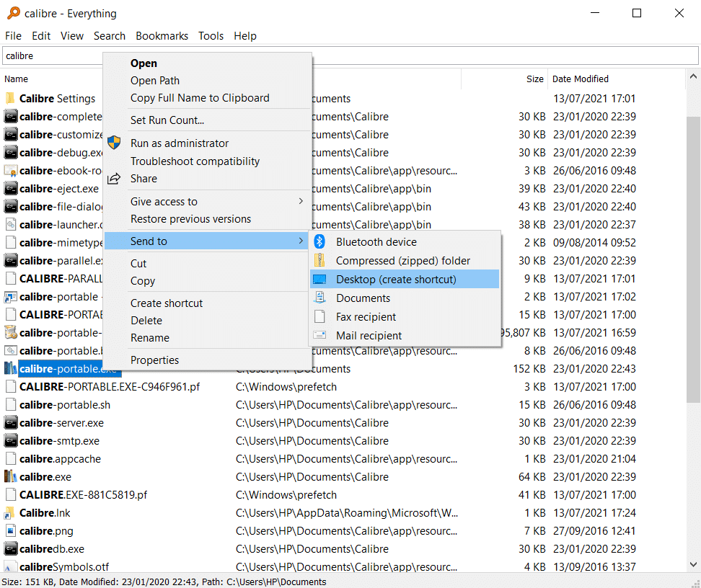Screen dimensions: 701x588
Task: Choose Open in the context menu
Action: (208, 63)
